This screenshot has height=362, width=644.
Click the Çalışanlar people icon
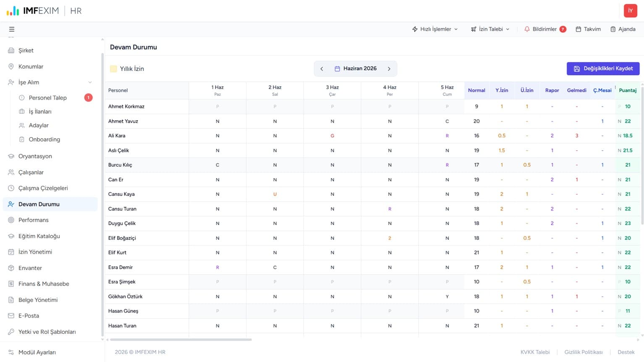coord(11,172)
